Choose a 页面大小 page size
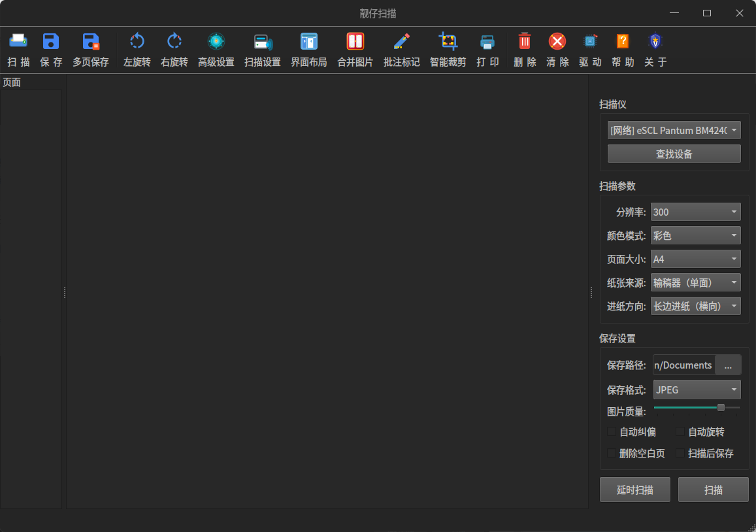 tap(696, 259)
